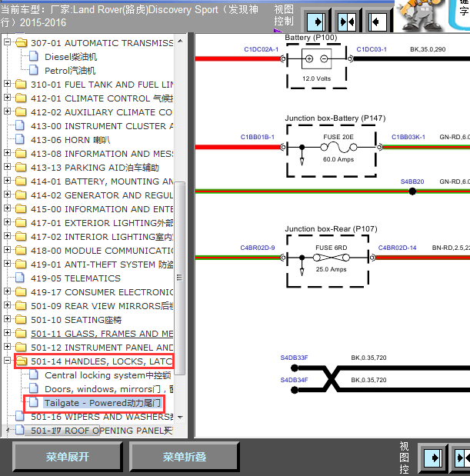Open the Diesel柴油机 document
470x476 pixels.
pyautogui.click(x=71, y=57)
